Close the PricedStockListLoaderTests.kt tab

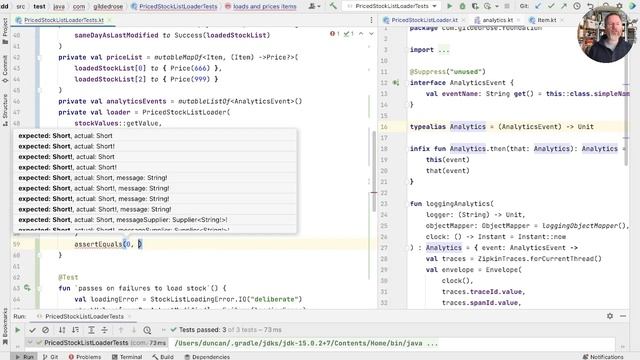tap(110, 20)
